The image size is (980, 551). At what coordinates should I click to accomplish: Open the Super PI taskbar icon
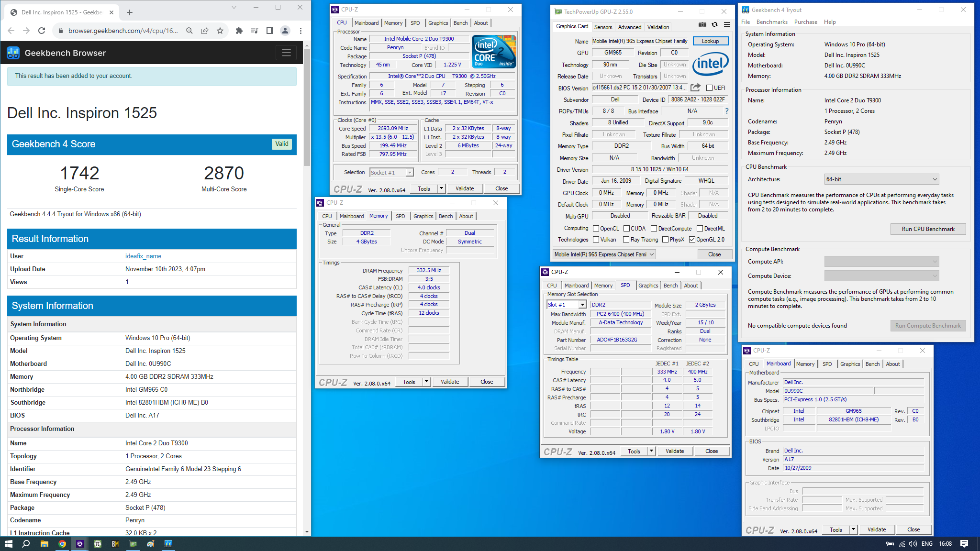pyautogui.click(x=98, y=544)
